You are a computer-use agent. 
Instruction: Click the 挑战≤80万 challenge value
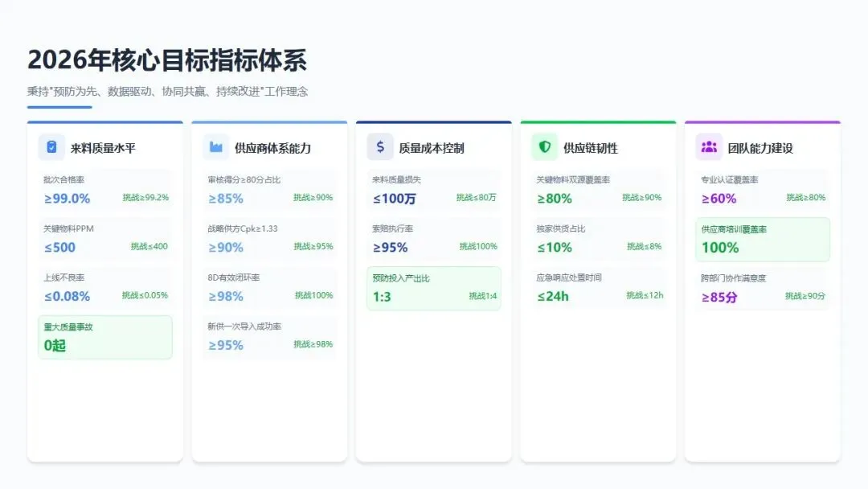(476, 197)
